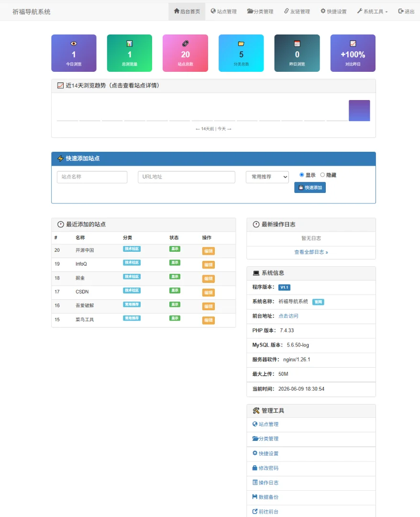Click the clock icon beside 最新操作日志
Image resolution: width=420 pixels, height=517 pixels.
coord(256,225)
